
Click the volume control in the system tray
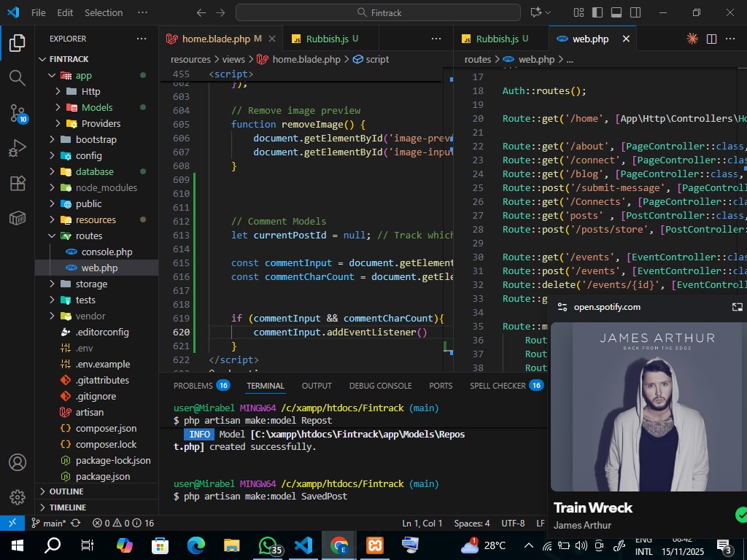[x=580, y=545]
